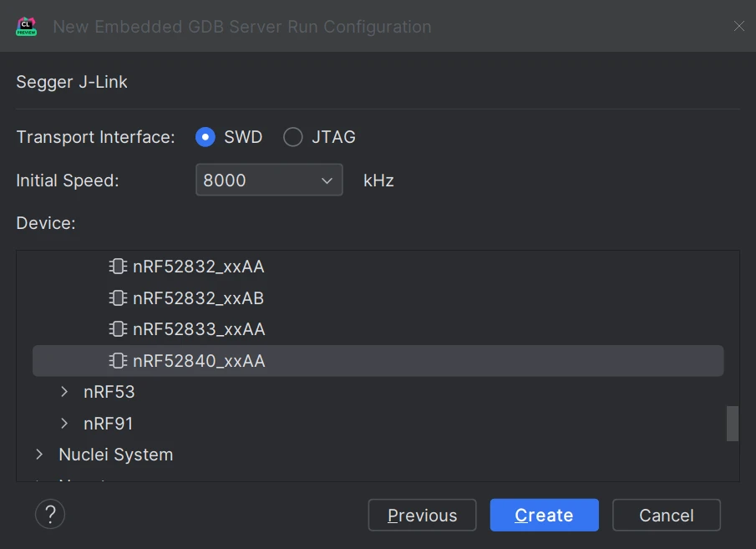
Task: Click the device list scrollbar thumb
Action: coord(732,423)
